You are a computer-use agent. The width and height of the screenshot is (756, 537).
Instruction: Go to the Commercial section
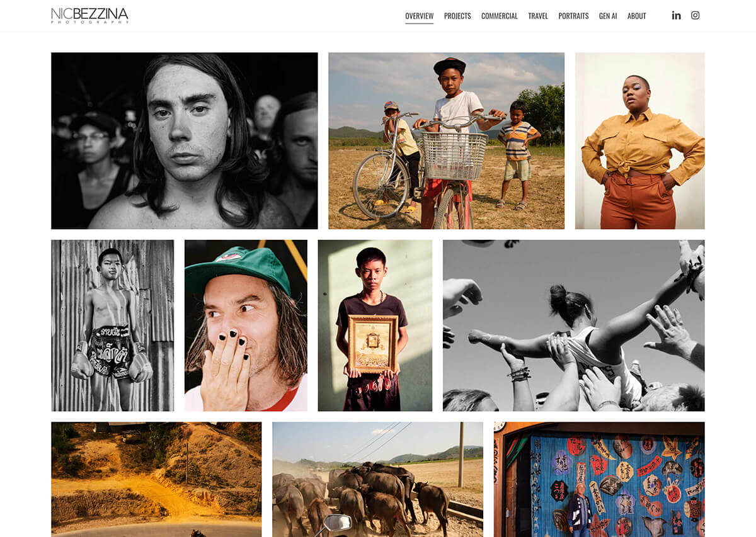coord(500,16)
